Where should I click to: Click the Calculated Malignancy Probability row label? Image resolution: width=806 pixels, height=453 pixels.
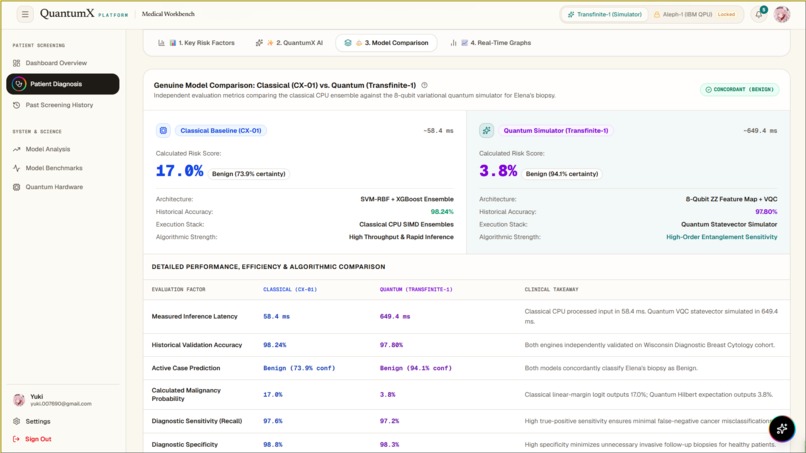(186, 394)
